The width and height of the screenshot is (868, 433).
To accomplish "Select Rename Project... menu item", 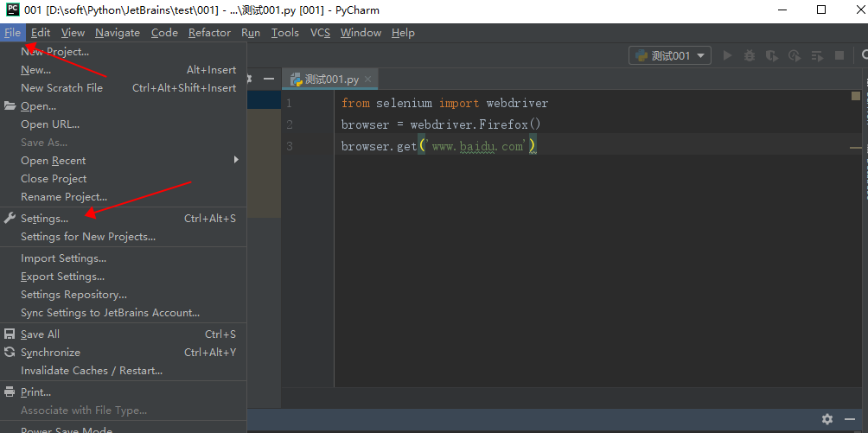I will coord(123,196).
